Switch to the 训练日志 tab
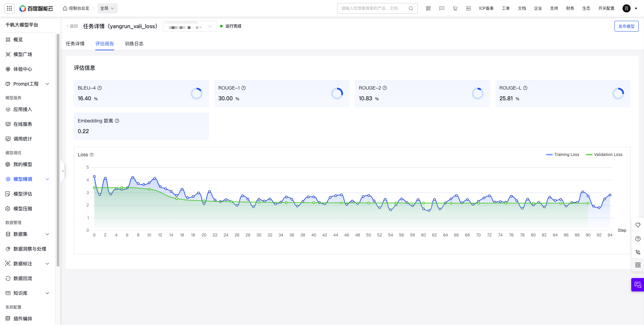 (134, 44)
